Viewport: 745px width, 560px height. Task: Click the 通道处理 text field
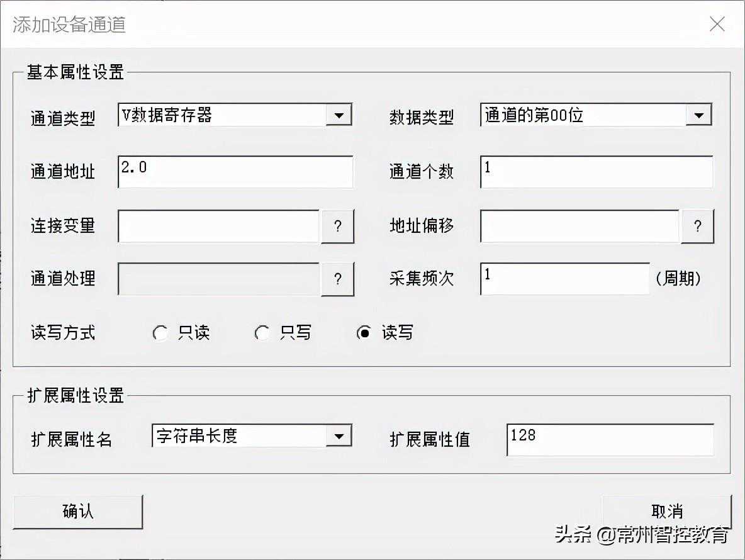218,279
